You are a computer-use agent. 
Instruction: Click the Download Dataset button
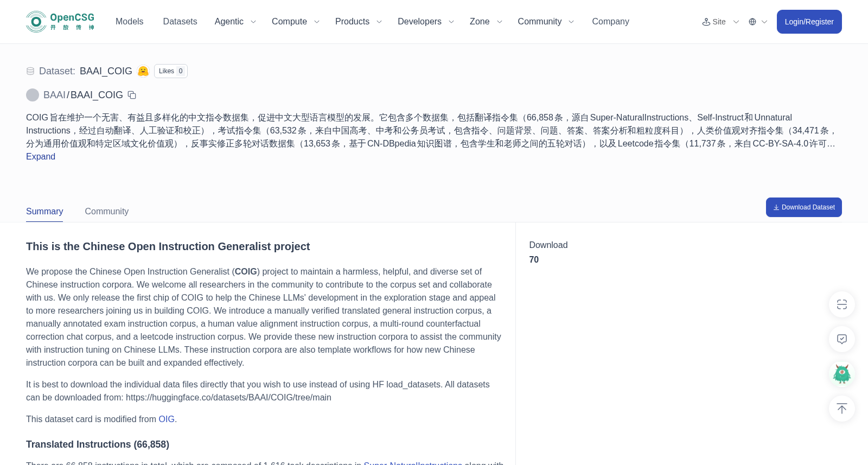(803, 207)
